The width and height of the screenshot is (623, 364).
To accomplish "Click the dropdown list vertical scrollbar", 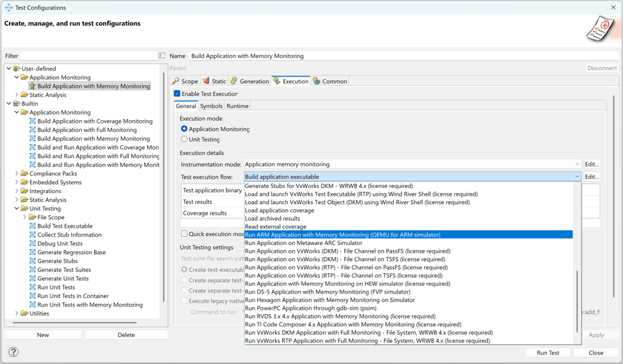I will (x=577, y=302).
